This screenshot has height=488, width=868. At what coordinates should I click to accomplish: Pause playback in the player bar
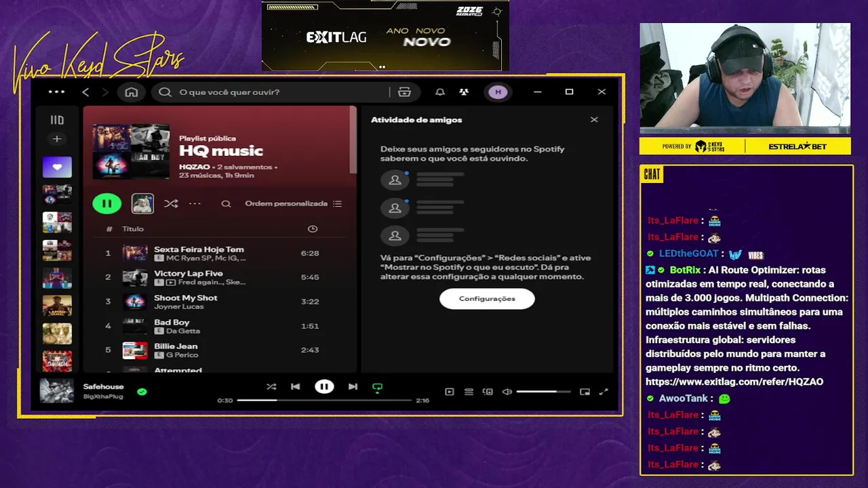[324, 387]
